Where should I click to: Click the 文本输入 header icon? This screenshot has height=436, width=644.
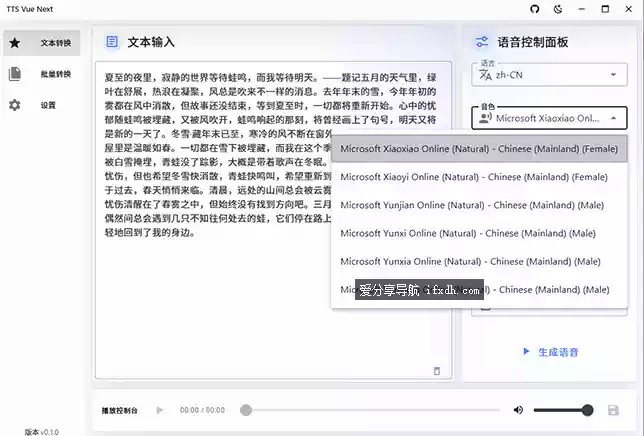(112, 42)
